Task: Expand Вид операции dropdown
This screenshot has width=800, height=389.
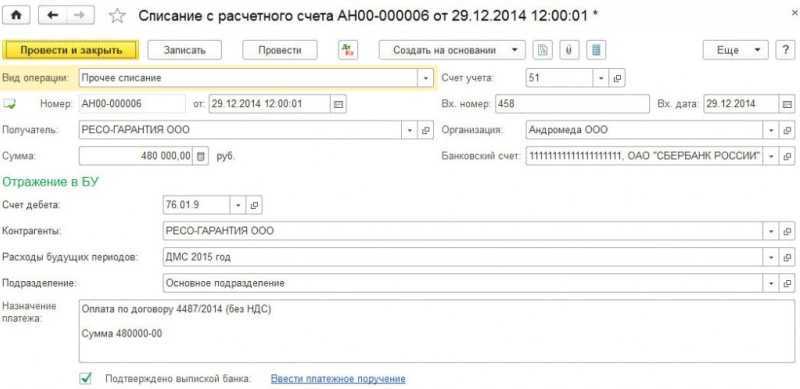Action: [x=426, y=78]
